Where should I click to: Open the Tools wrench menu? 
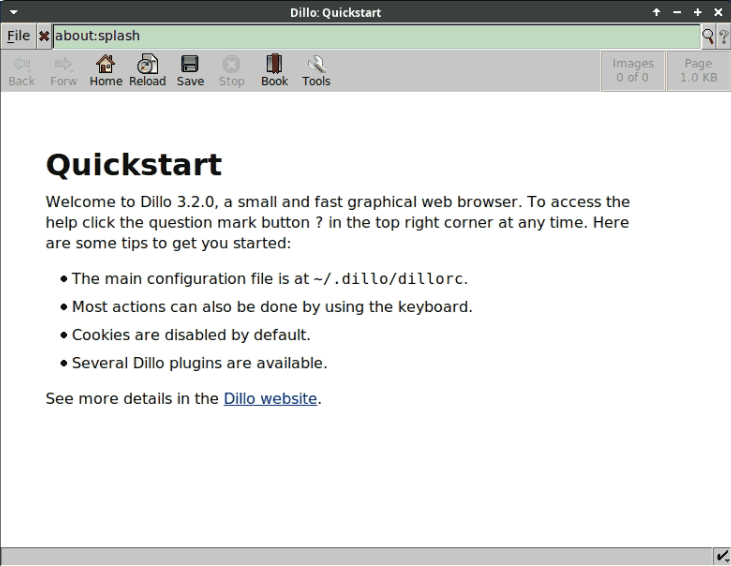click(x=316, y=71)
